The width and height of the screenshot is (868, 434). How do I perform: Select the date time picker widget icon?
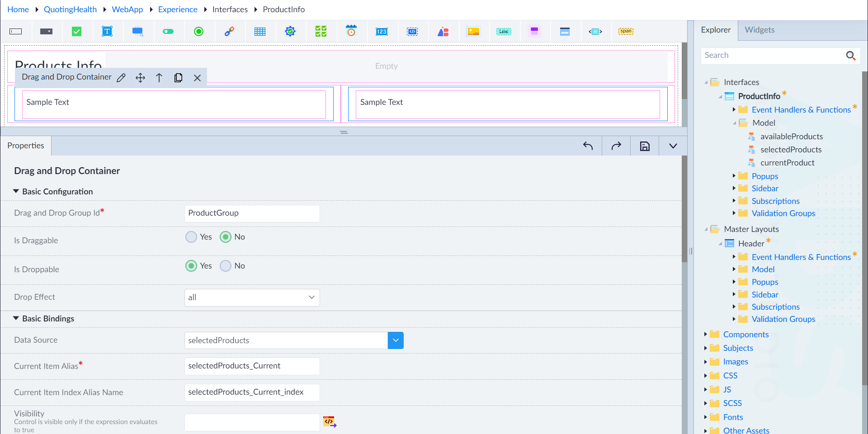351,31
